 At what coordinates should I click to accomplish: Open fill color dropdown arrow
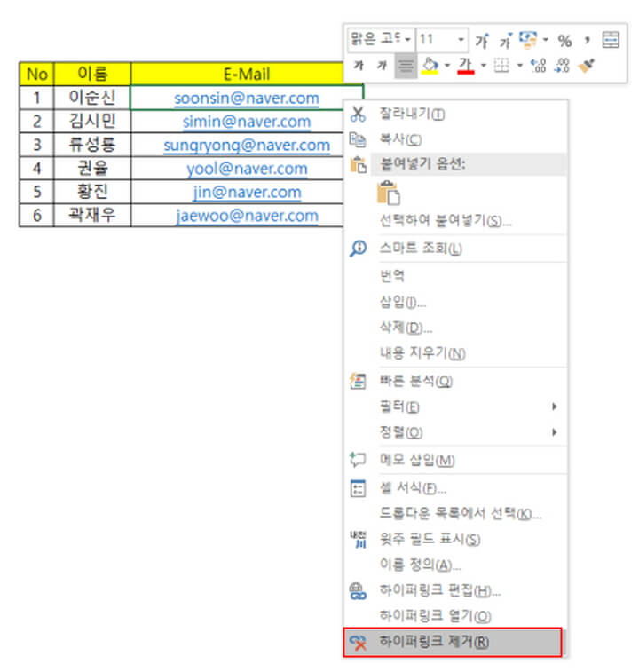(x=447, y=66)
